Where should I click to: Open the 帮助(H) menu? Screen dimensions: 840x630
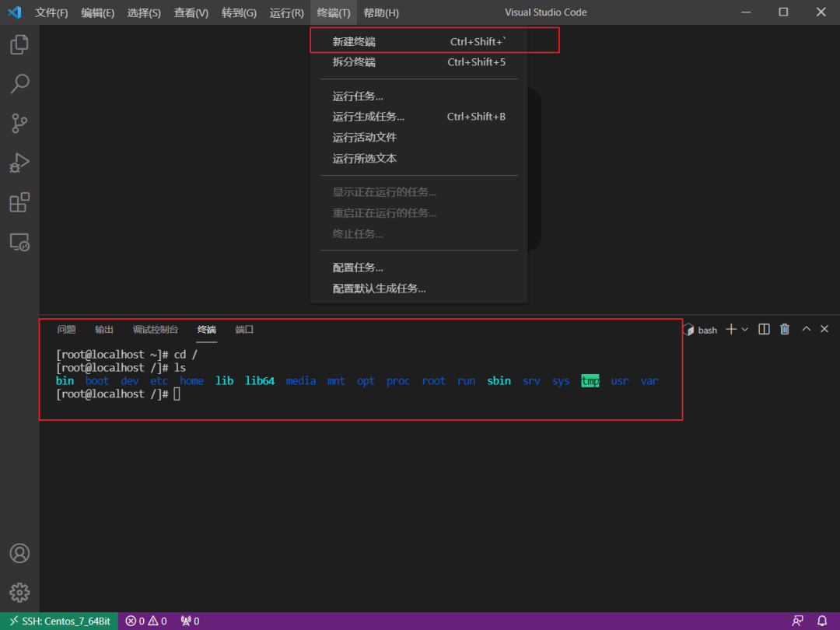(381, 13)
